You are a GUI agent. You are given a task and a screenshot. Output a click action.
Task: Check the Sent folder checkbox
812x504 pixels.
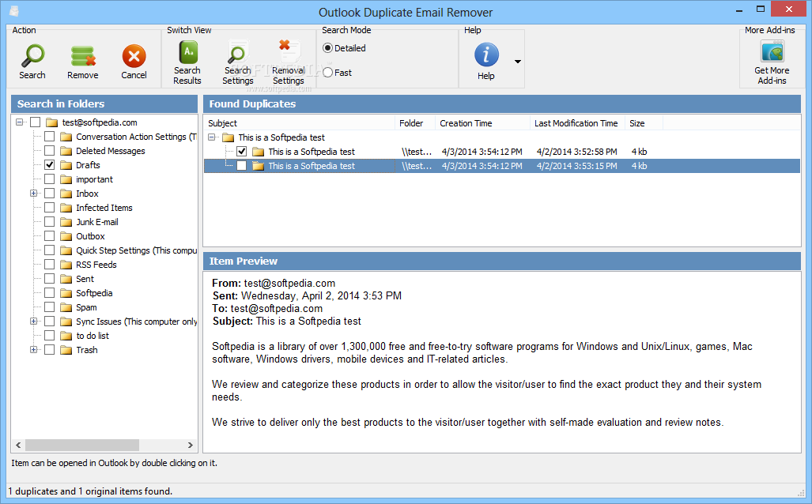tap(49, 279)
